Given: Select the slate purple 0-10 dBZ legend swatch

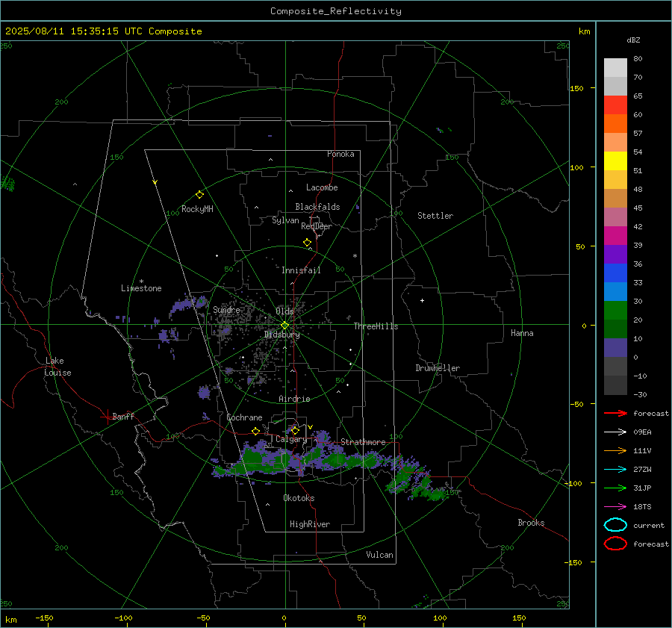Looking at the screenshot, I should pos(615,348).
